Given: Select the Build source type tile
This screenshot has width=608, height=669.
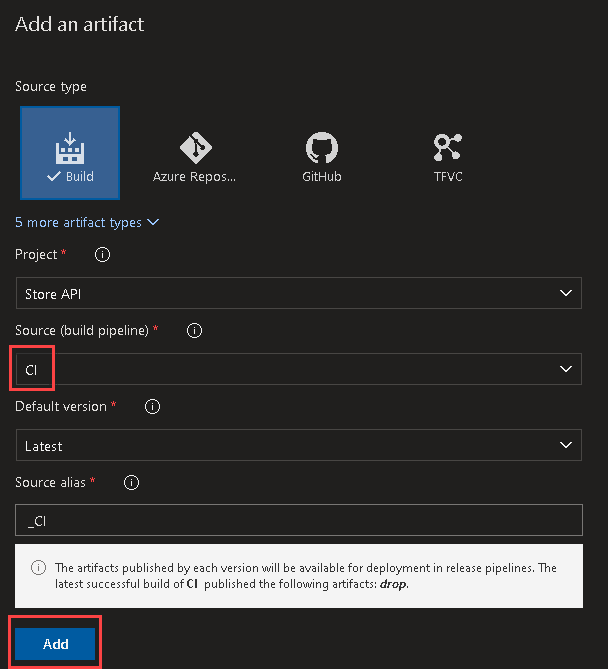Looking at the screenshot, I should coord(70,153).
